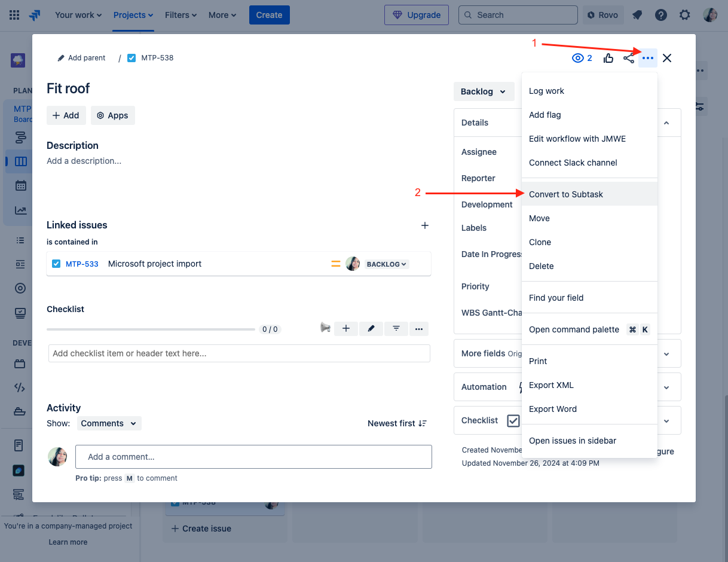Viewport: 728px width, 562px height.
Task: Click the thumbs-up vote icon
Action: click(608, 58)
